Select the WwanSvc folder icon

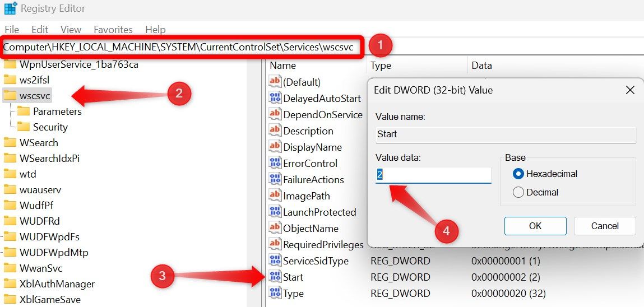click(x=10, y=268)
